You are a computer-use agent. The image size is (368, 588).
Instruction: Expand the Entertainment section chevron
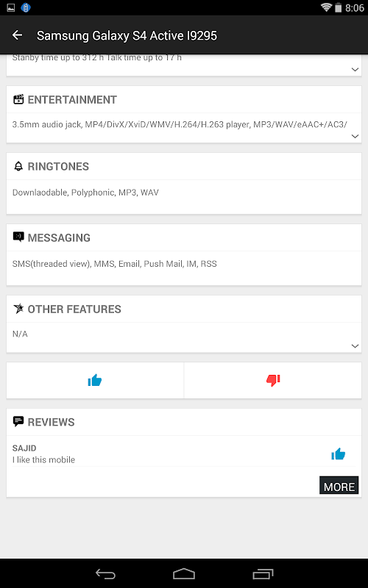click(355, 136)
